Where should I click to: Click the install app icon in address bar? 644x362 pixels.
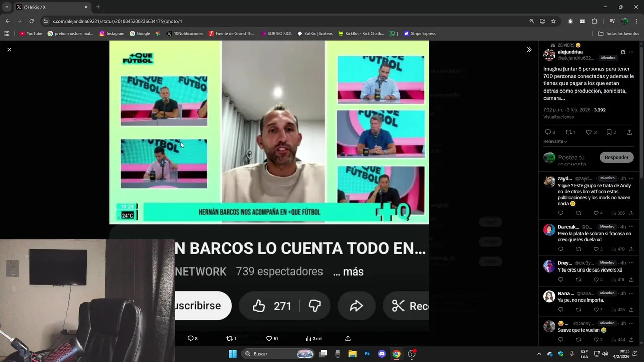click(x=542, y=21)
